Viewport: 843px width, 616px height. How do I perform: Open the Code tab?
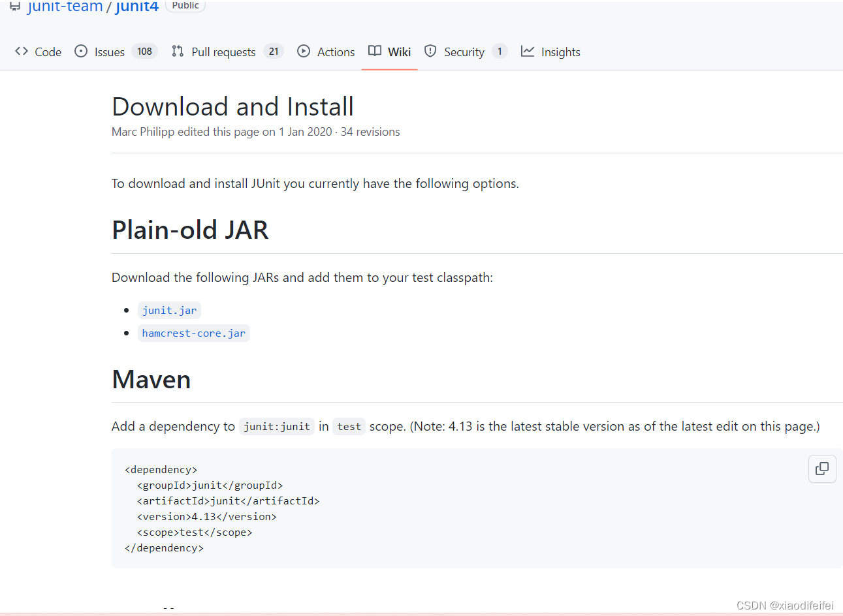click(38, 52)
